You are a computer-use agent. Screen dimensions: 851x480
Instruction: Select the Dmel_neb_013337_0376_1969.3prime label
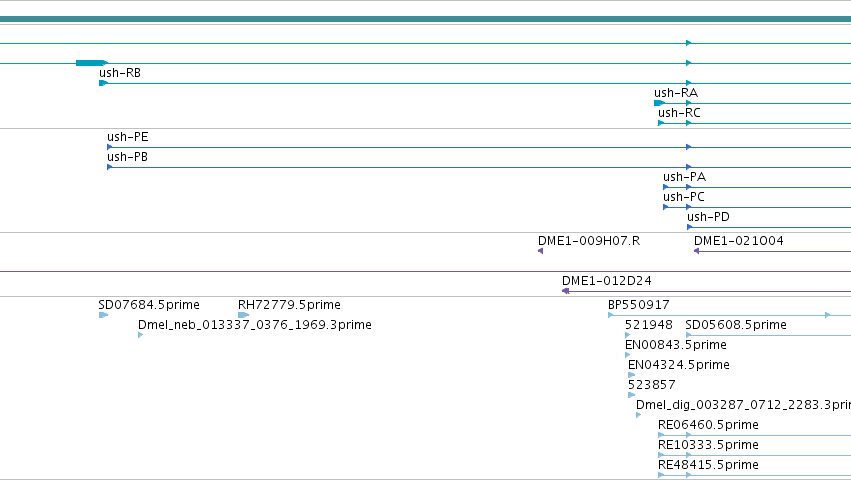pyautogui.click(x=255, y=325)
